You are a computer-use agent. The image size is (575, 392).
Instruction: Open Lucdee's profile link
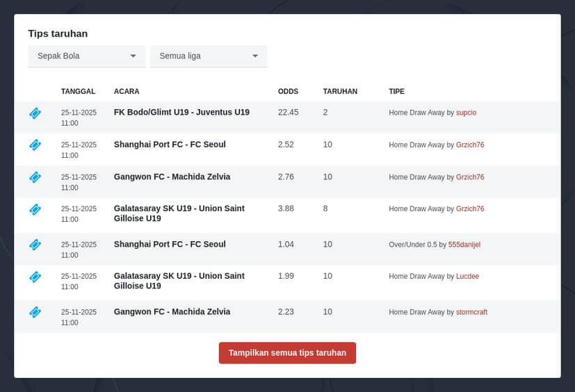[x=467, y=277]
